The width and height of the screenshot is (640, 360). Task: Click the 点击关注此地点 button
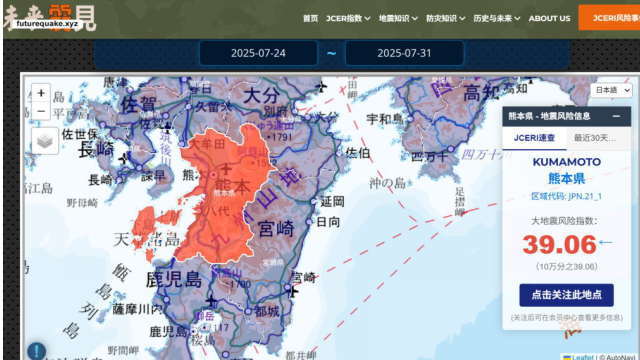tap(566, 295)
